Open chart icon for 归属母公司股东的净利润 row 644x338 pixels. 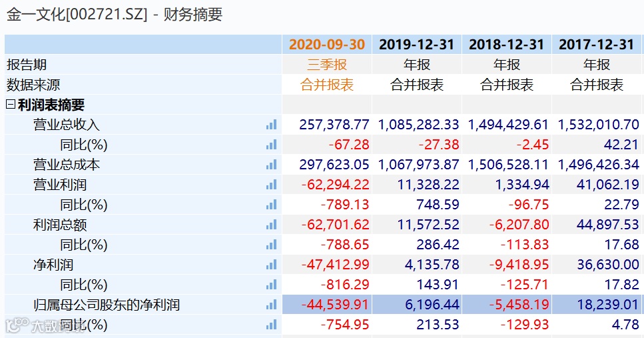pyautogui.click(x=271, y=305)
